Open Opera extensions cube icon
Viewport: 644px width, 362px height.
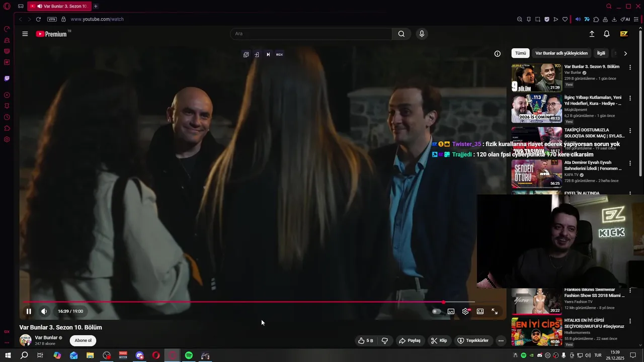click(x=596, y=19)
